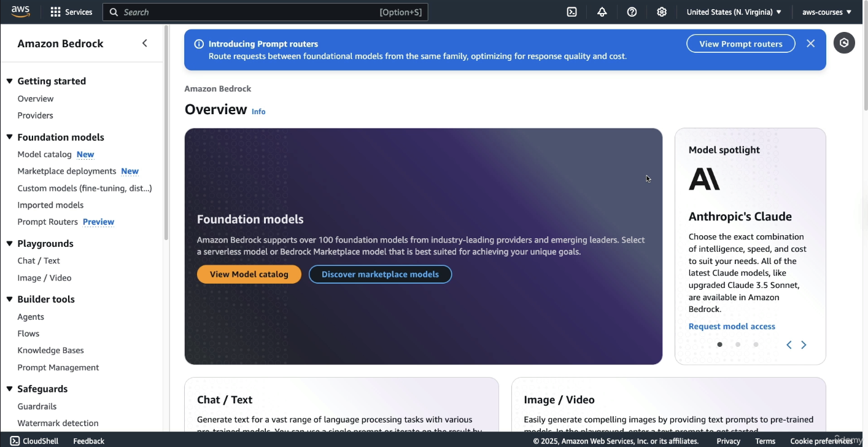Select the second spotlight carousel dot

click(738, 344)
